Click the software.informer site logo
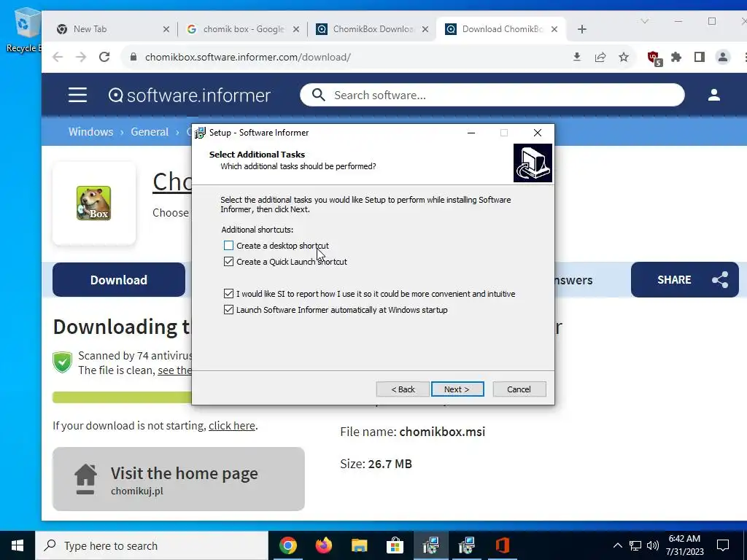 [190, 96]
